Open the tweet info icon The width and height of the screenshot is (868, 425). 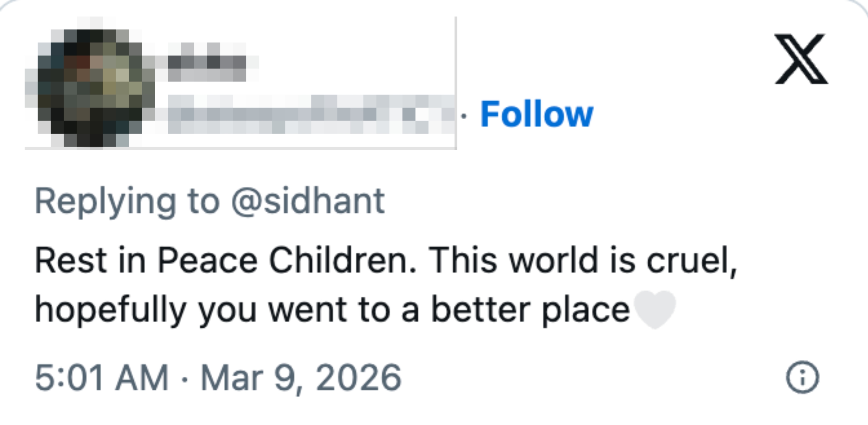(x=802, y=377)
